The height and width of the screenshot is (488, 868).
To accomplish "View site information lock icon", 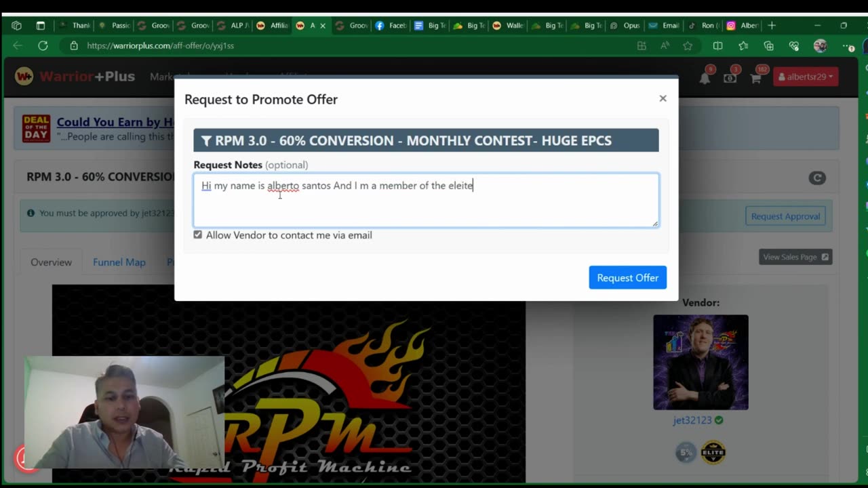I will 74,45.
